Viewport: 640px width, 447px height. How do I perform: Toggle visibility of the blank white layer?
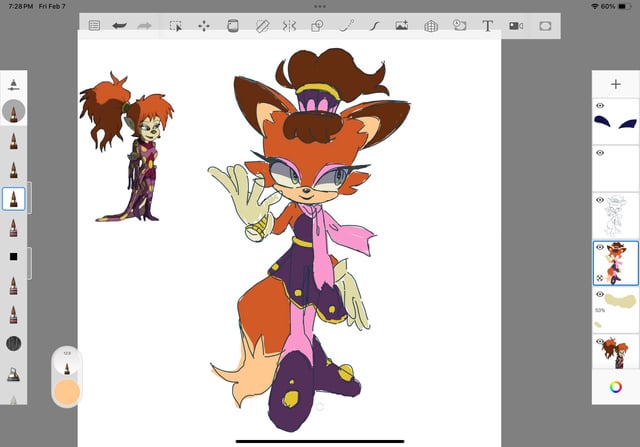[600, 153]
